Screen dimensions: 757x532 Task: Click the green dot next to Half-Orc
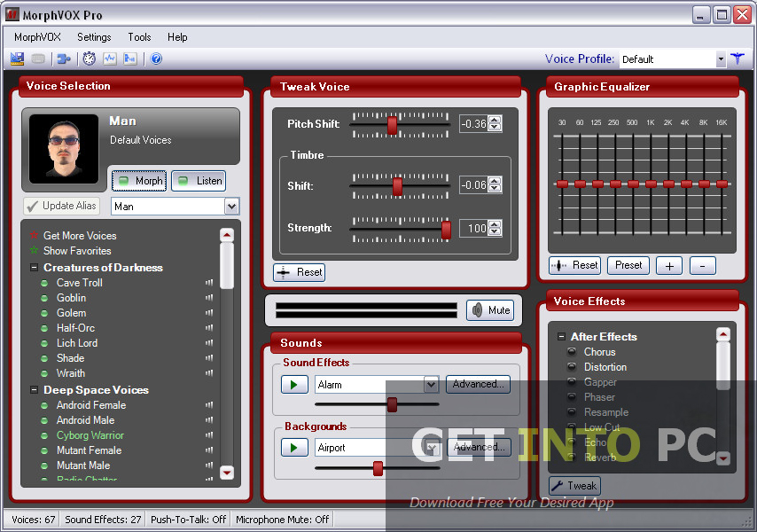click(x=44, y=328)
